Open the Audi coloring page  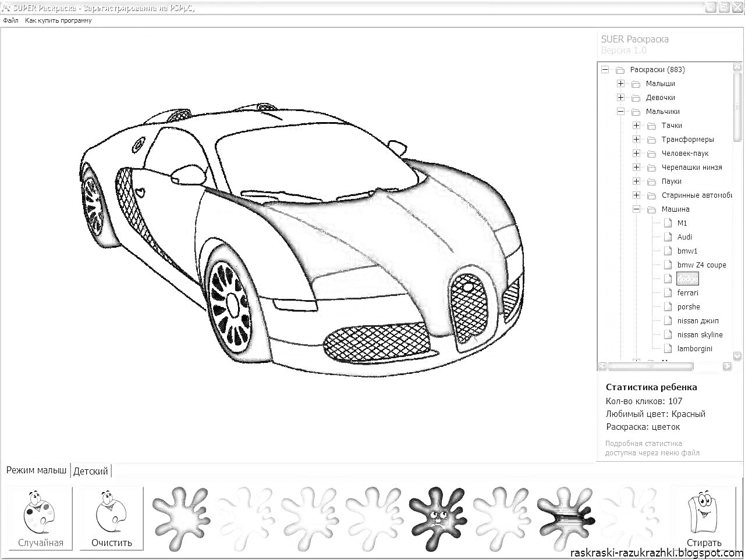point(684,237)
